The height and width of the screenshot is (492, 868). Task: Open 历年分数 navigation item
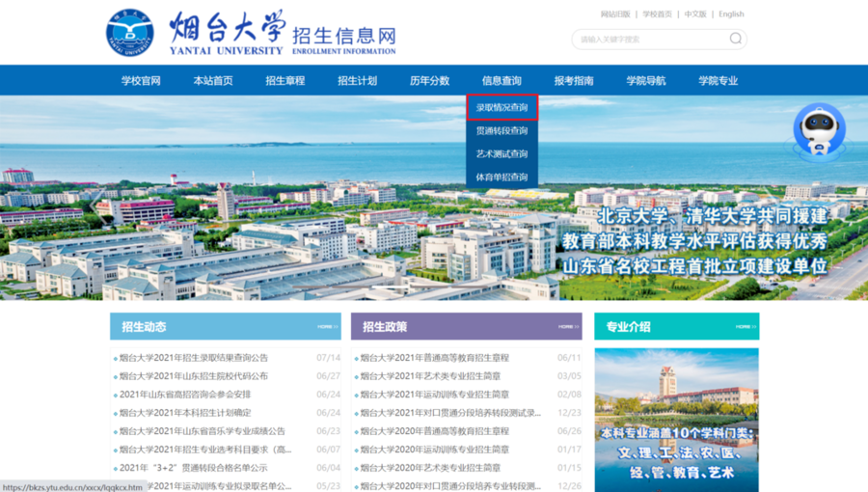point(429,80)
